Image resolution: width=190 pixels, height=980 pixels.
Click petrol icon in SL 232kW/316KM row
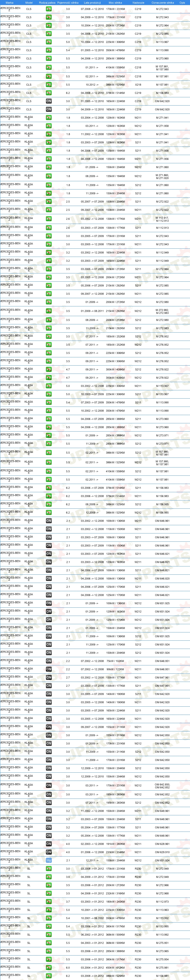49,893
